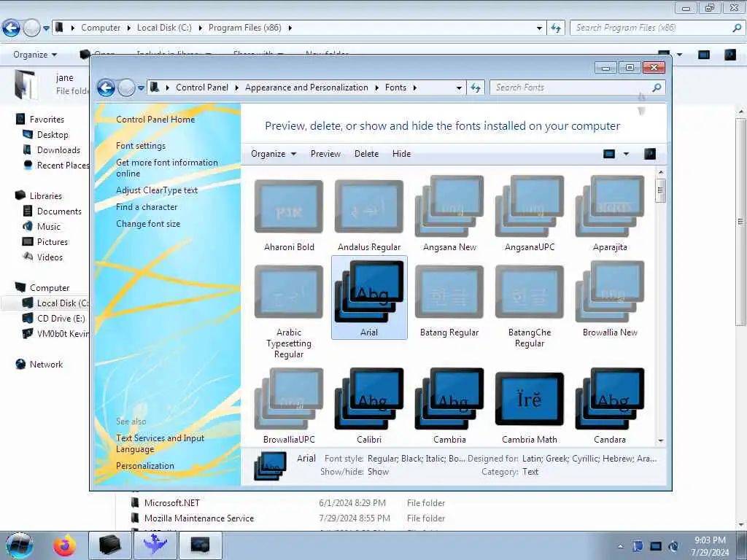Viewport: 747px width, 560px height.
Task: Open the Fonts address bar history dropdown
Action: click(x=459, y=87)
